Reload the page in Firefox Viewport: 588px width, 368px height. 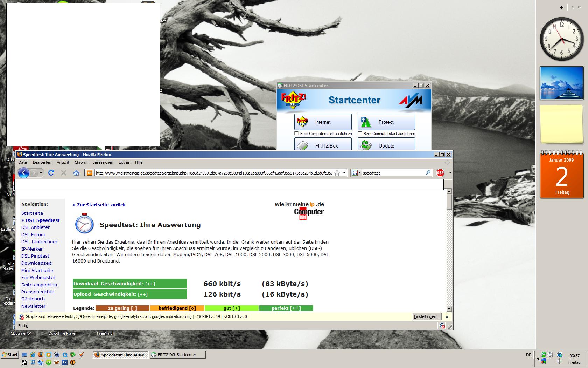[x=51, y=173]
